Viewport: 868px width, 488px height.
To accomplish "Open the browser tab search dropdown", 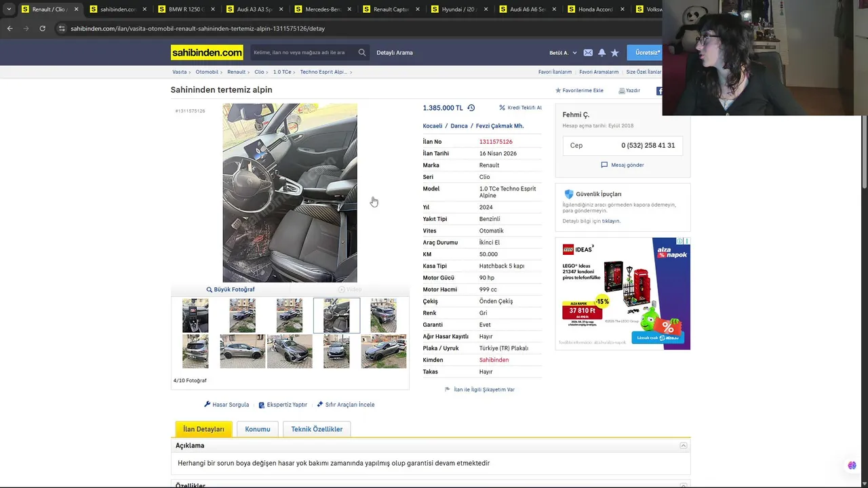I will [9, 9].
